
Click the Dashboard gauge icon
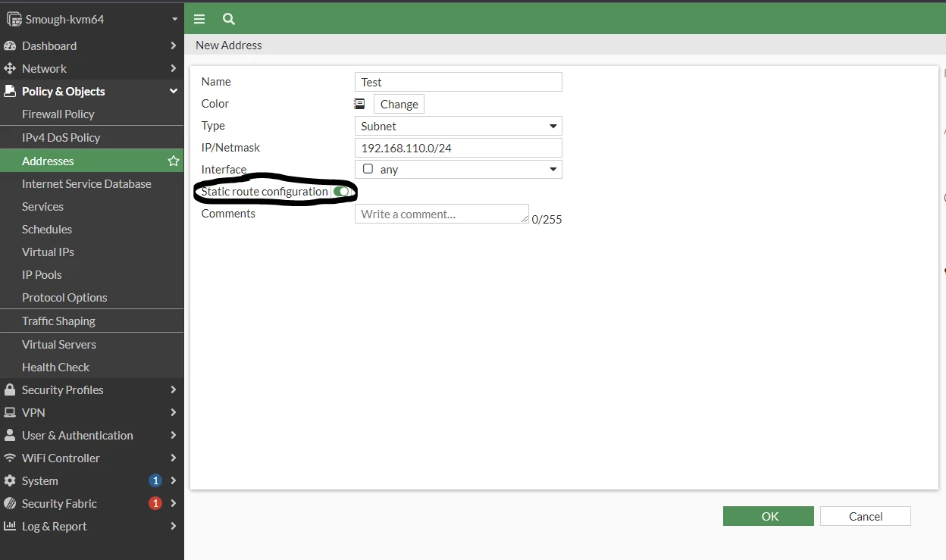pyautogui.click(x=10, y=45)
